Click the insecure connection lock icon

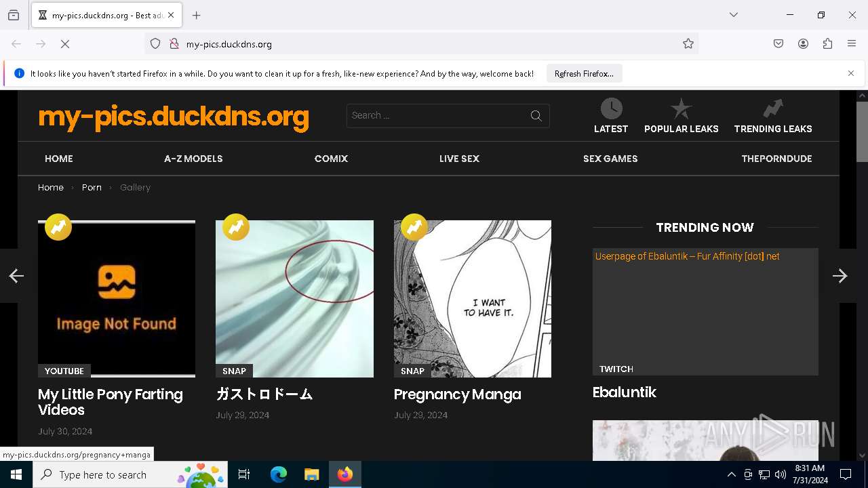point(174,44)
